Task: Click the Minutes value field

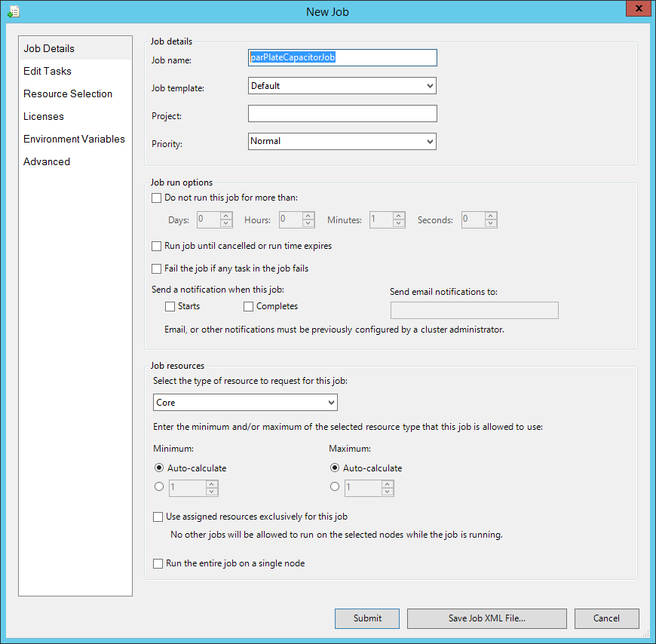Action: pyautogui.click(x=382, y=219)
